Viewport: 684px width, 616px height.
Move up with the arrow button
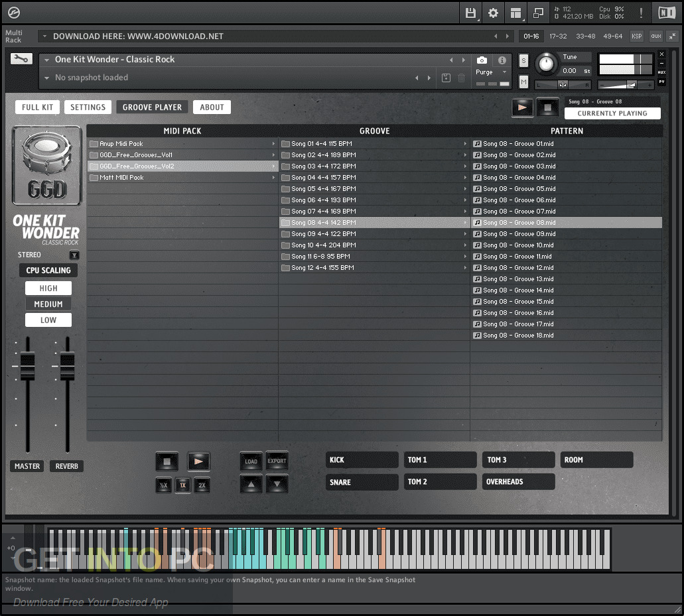pos(251,484)
